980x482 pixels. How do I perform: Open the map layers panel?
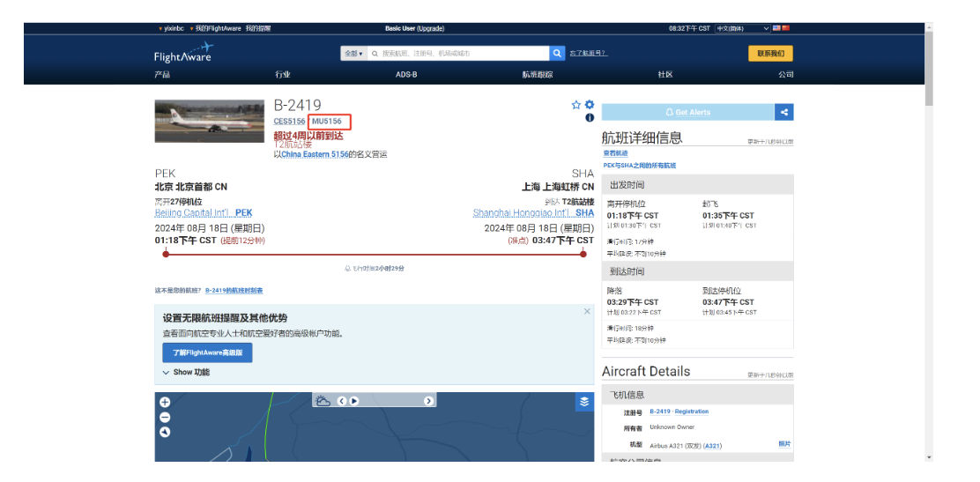coord(584,402)
